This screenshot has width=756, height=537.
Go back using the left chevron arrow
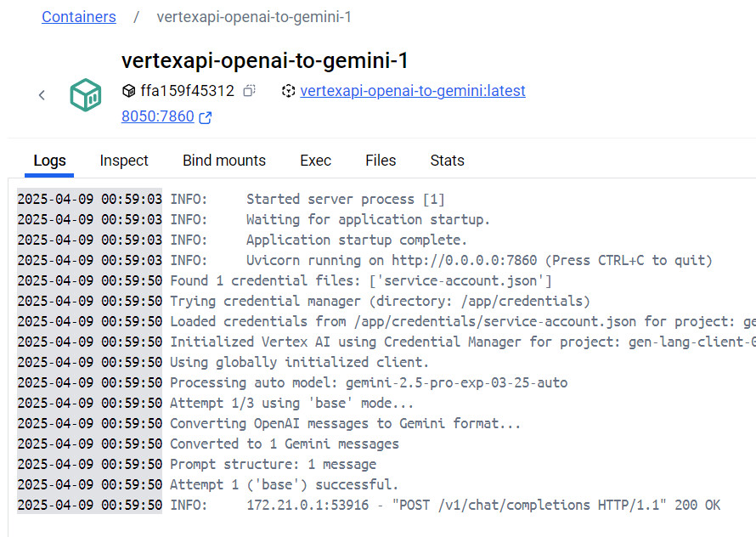(x=42, y=95)
